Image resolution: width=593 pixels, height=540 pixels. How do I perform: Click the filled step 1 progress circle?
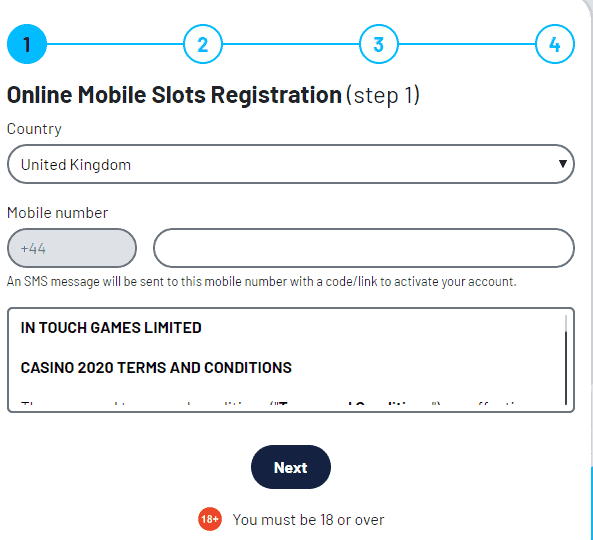(x=27, y=44)
